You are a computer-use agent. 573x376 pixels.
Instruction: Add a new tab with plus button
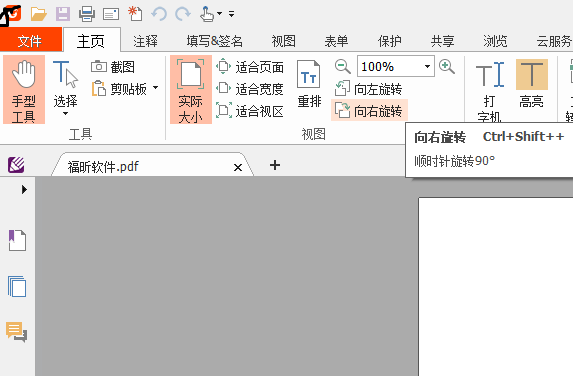coord(275,165)
